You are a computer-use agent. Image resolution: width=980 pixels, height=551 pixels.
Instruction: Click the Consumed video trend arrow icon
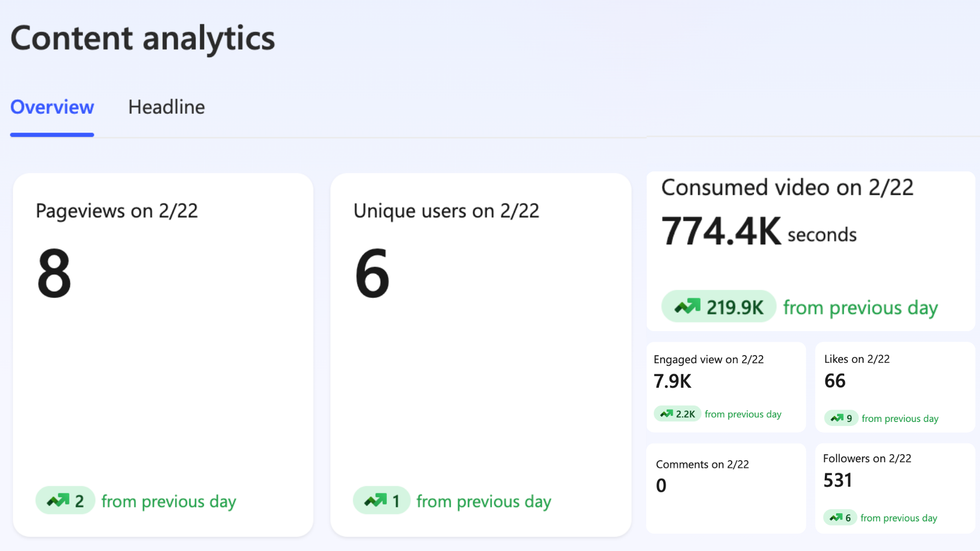[x=688, y=307]
